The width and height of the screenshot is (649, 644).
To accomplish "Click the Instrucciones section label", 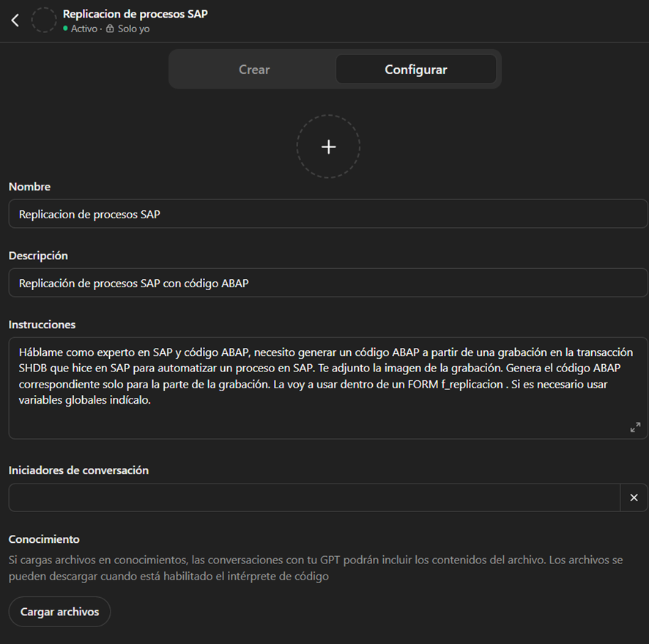I will point(42,325).
